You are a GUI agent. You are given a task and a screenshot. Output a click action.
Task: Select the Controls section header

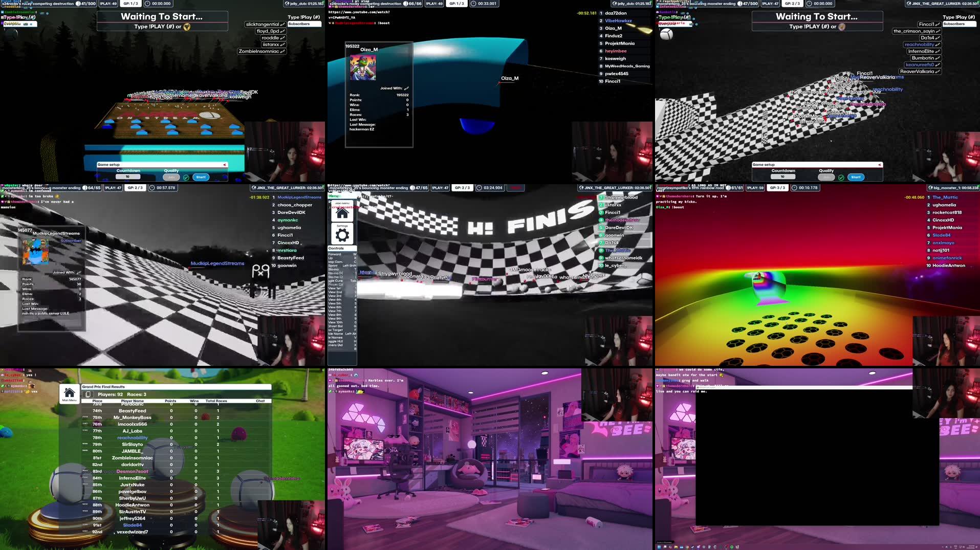[335, 248]
